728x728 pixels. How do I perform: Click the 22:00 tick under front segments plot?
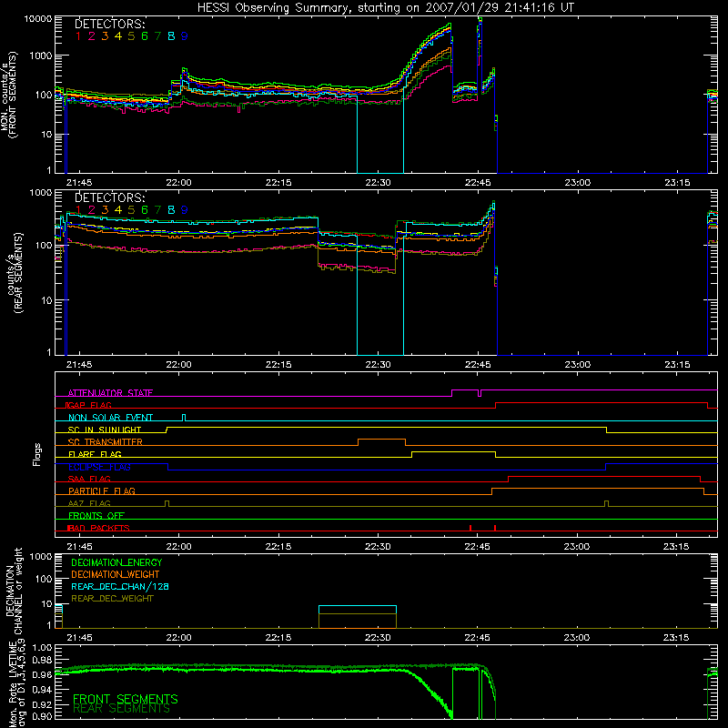point(178,183)
